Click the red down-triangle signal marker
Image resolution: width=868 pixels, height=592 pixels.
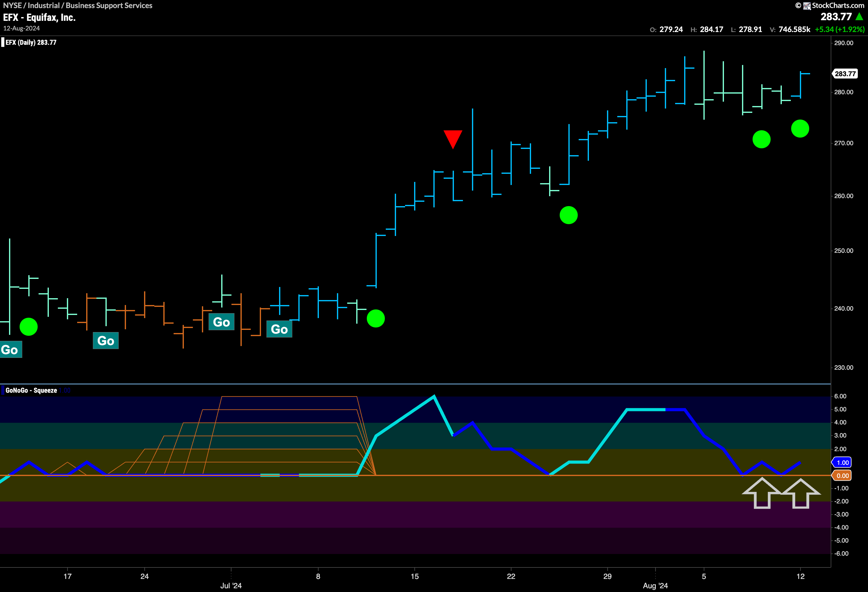pyautogui.click(x=453, y=140)
